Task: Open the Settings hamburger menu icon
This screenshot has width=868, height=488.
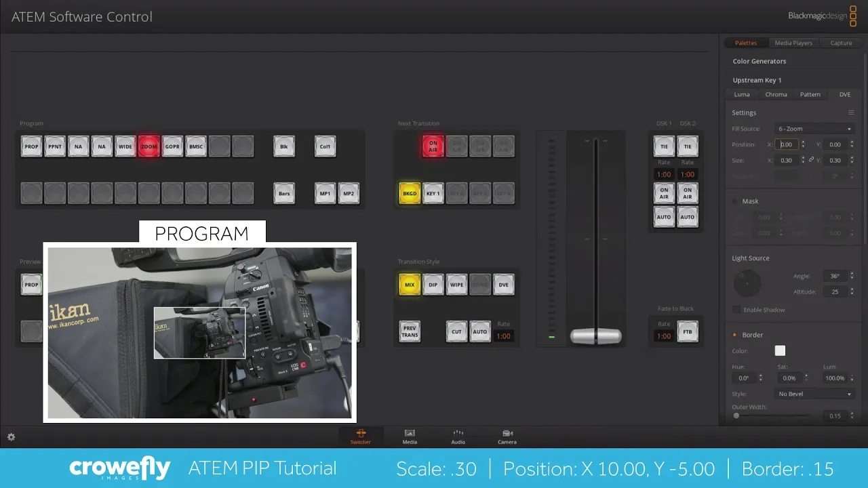Action: [851, 113]
